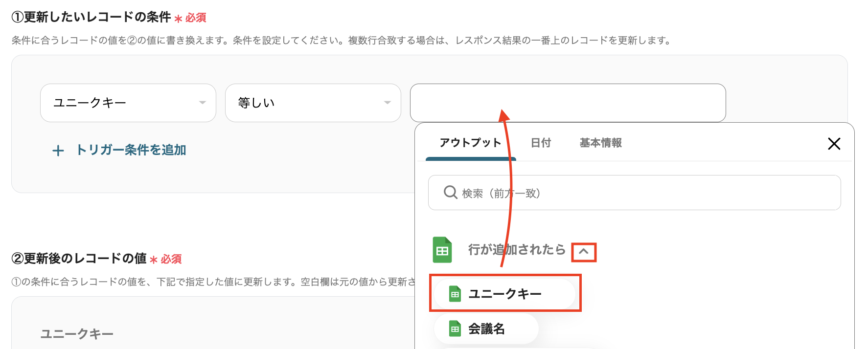The height and width of the screenshot is (349, 868).
Task: Click the 行が追加されたら heading text
Action: click(517, 250)
